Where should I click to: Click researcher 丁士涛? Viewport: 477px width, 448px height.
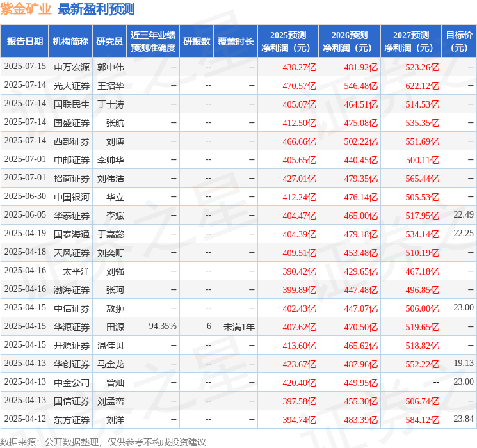click(x=110, y=104)
